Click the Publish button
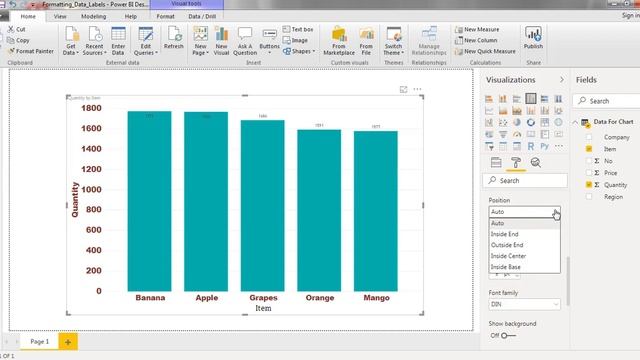The width and height of the screenshot is (640, 360). pyautogui.click(x=533, y=38)
